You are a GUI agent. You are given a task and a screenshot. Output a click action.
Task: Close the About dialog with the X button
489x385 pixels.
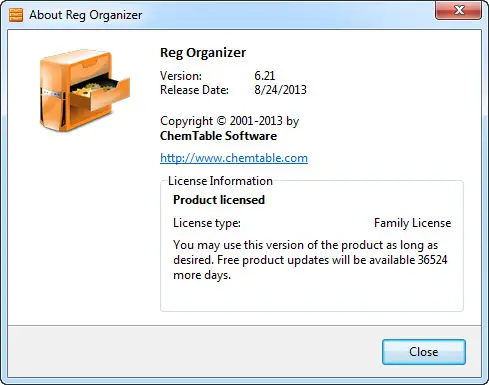pos(459,10)
